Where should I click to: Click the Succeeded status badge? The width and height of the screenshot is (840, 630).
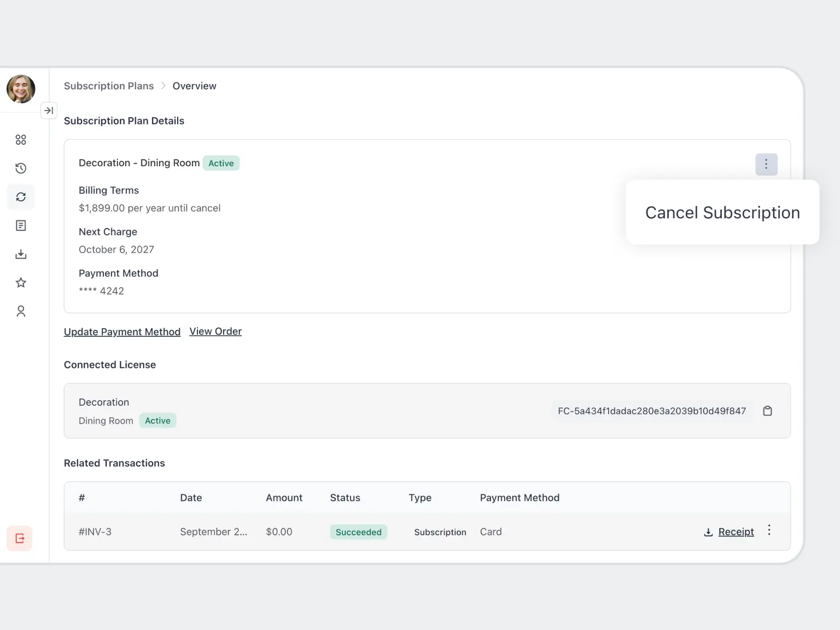pos(359,532)
